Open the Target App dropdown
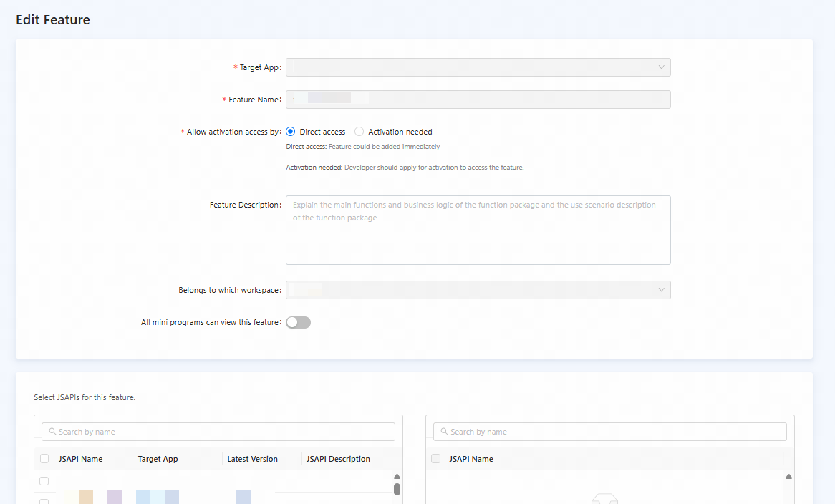 coord(478,67)
